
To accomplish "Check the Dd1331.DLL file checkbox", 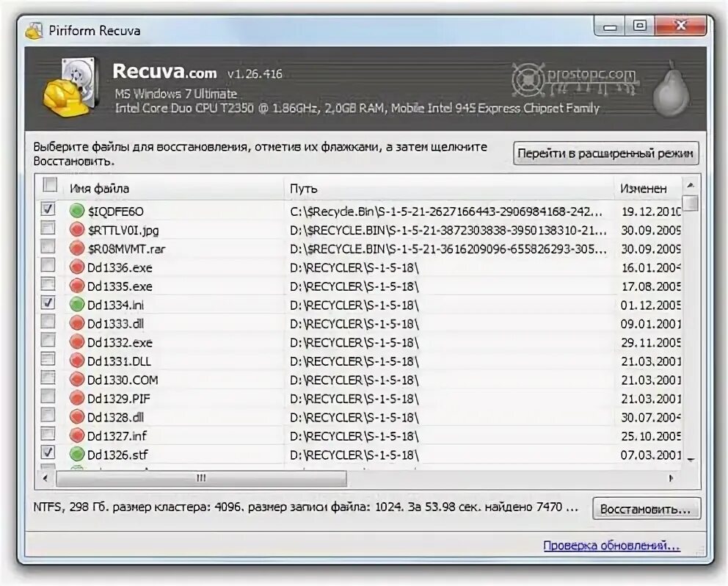I will point(48,359).
